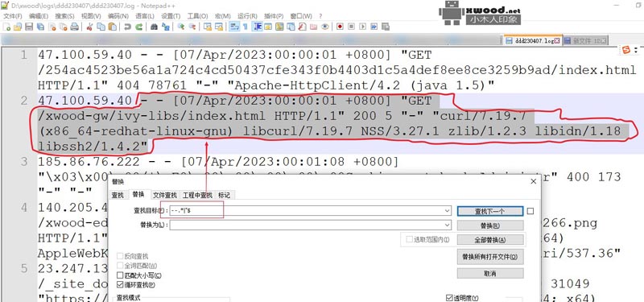Image resolution: width=644 pixels, height=302 pixels.
Task: Click the Redo toolbar icon
Action: (x=138, y=27)
